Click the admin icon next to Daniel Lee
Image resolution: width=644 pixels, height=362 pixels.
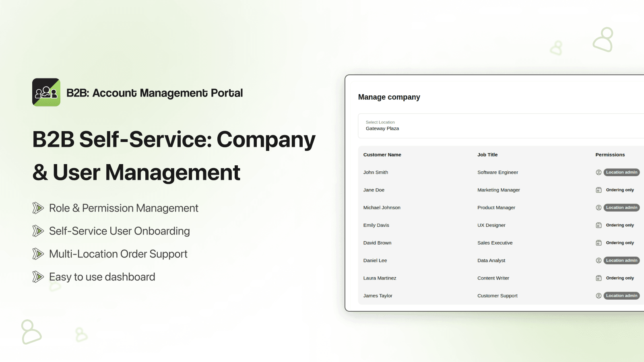[599, 260]
